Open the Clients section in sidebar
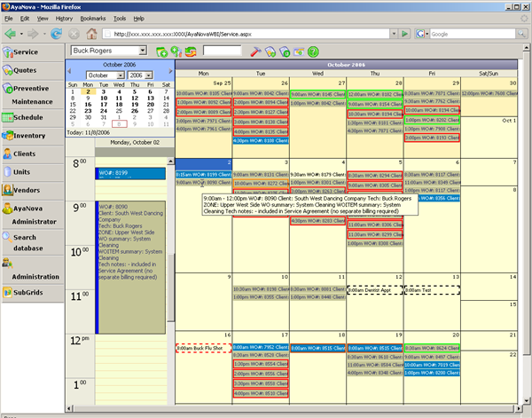The image size is (532, 418). click(33, 154)
